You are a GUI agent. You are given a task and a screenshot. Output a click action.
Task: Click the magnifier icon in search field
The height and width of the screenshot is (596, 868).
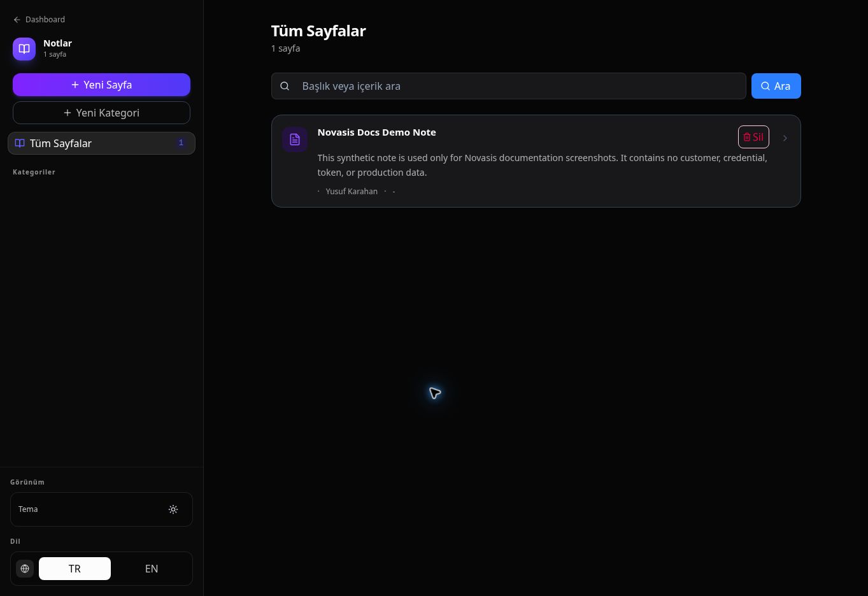[285, 86]
